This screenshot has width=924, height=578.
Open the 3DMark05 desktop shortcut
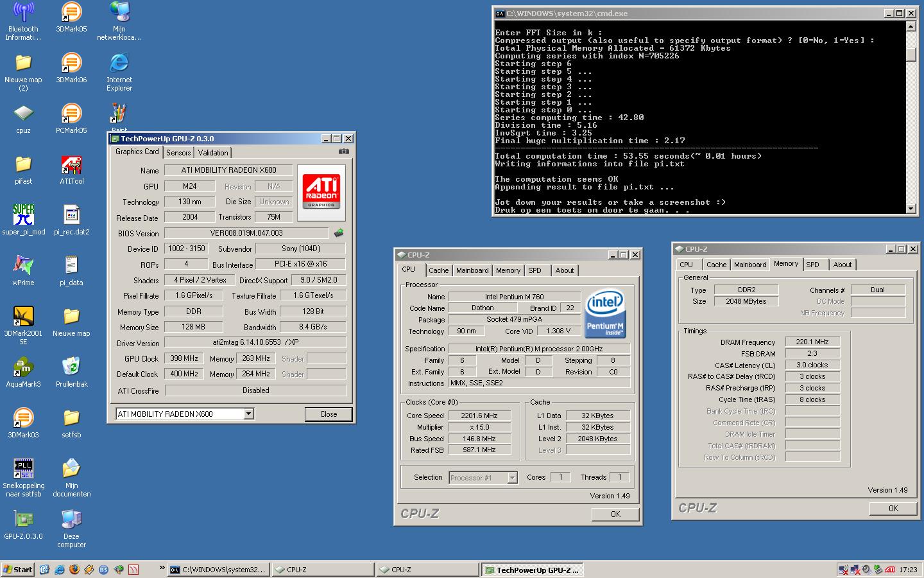point(71,17)
